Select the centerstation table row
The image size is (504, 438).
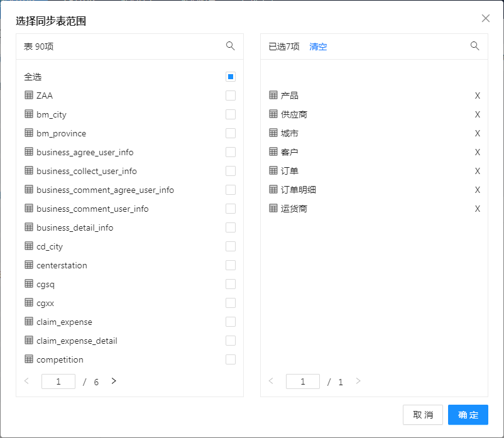tap(62, 265)
